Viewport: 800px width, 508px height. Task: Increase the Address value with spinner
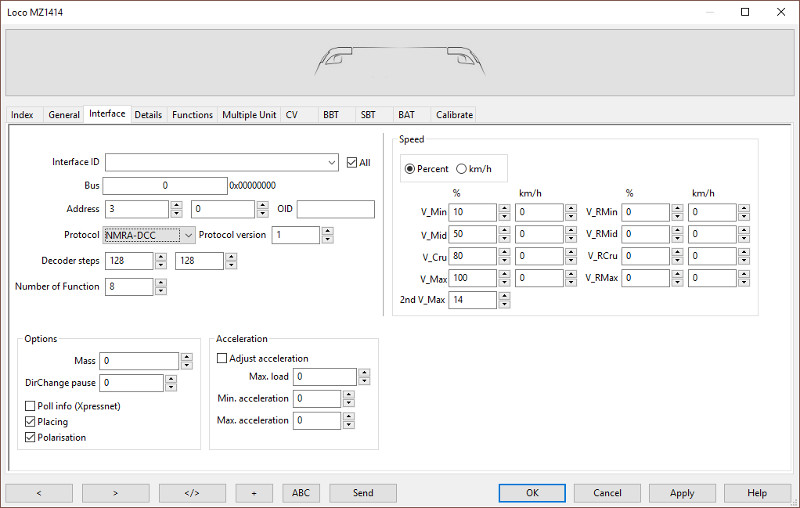point(176,205)
